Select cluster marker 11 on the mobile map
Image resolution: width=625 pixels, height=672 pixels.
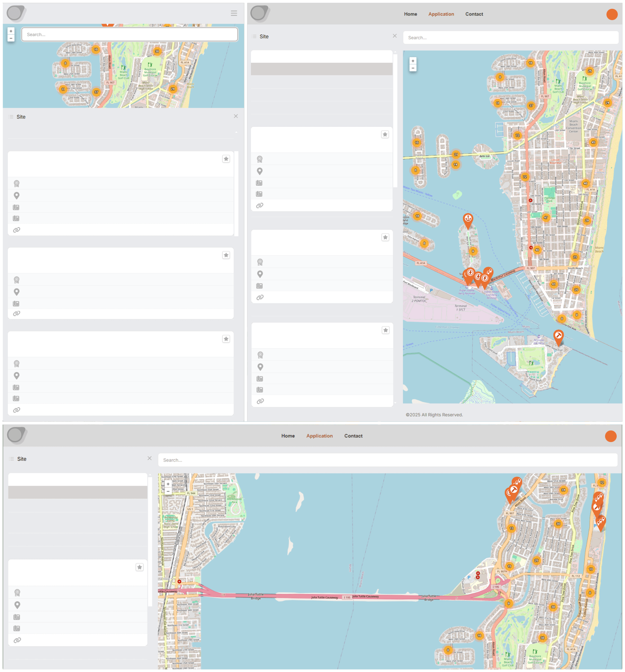point(63,89)
